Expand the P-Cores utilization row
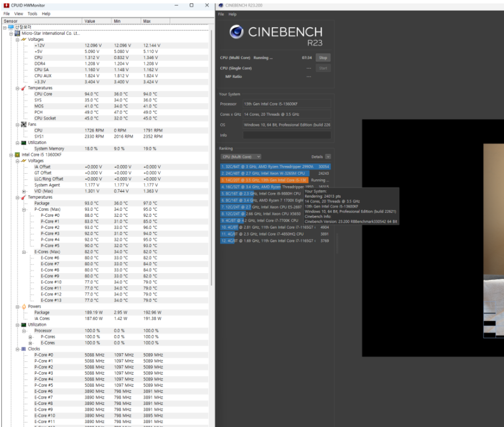 [x=30, y=337]
